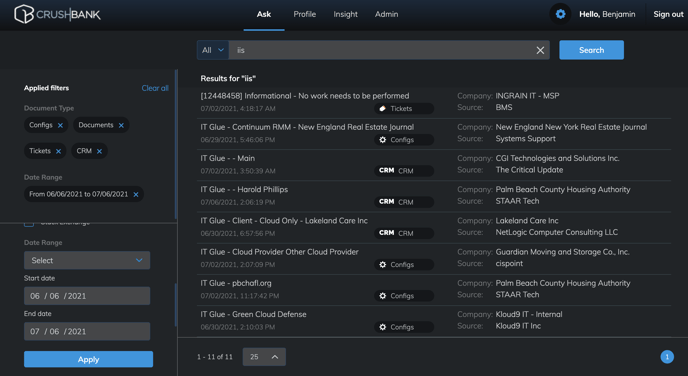
Task: Switch to the Ask tab
Action: pyautogui.click(x=264, y=14)
